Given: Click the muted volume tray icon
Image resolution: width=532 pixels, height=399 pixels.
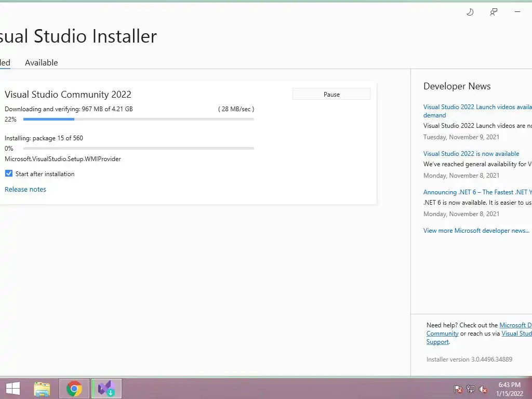Looking at the screenshot, I should pos(483,389).
